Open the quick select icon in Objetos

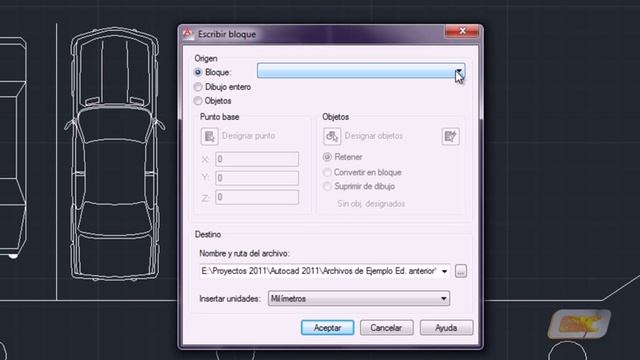451,136
